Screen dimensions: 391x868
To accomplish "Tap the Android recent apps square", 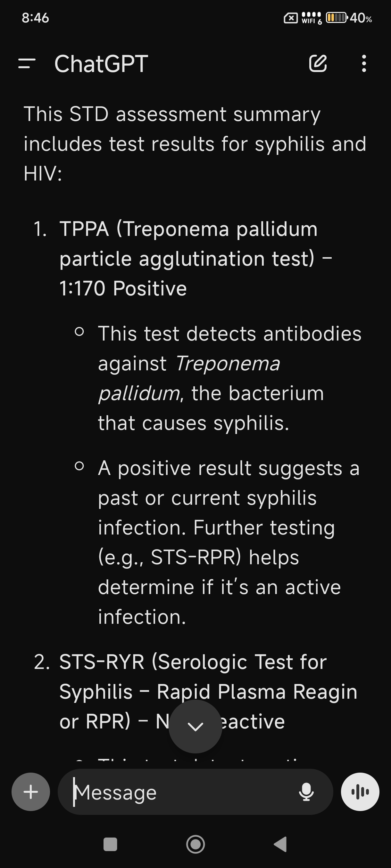I will [110, 844].
